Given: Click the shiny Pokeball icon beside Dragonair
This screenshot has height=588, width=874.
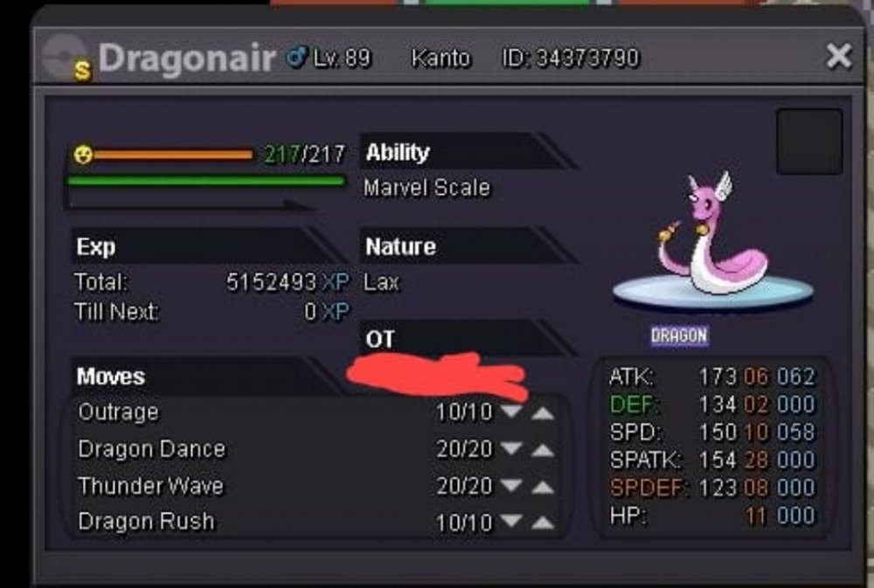Looking at the screenshot, I should (67, 58).
